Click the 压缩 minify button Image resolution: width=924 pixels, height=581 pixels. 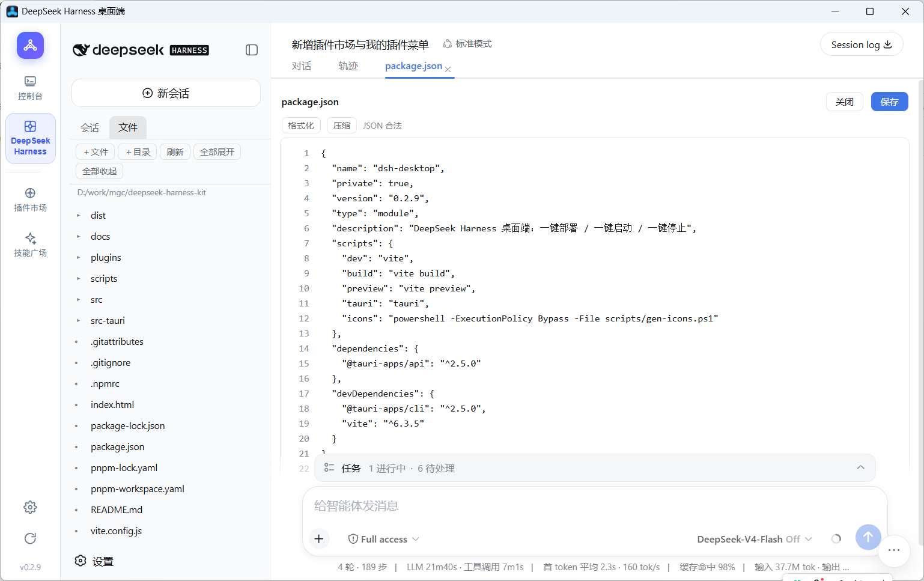point(342,126)
